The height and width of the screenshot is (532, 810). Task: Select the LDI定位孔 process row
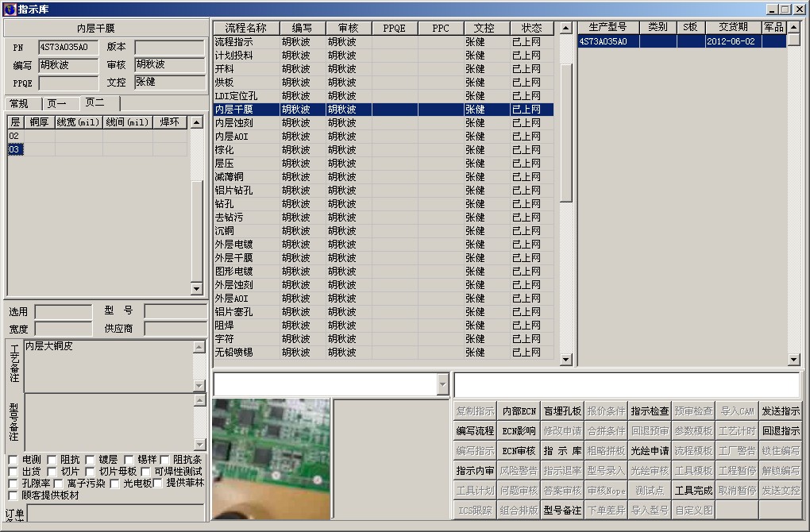pyautogui.click(x=384, y=95)
